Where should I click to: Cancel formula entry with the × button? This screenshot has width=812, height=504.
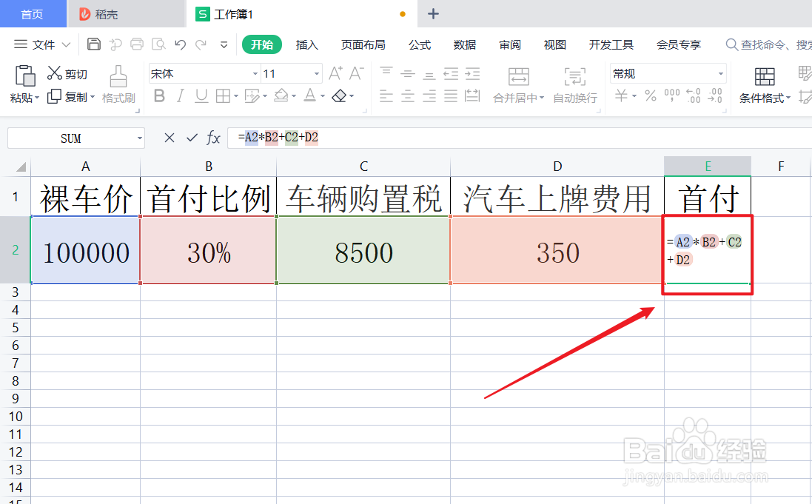169,138
